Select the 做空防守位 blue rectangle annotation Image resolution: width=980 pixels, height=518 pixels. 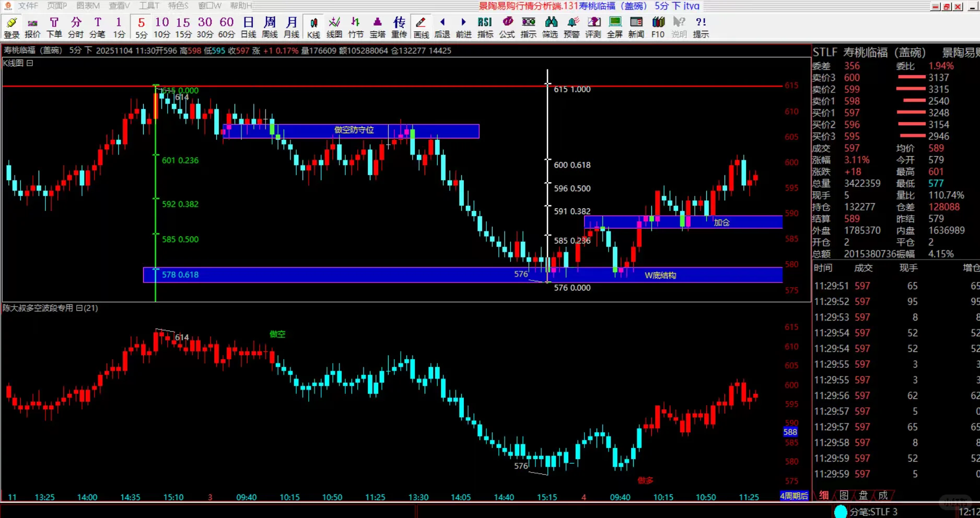tap(351, 131)
